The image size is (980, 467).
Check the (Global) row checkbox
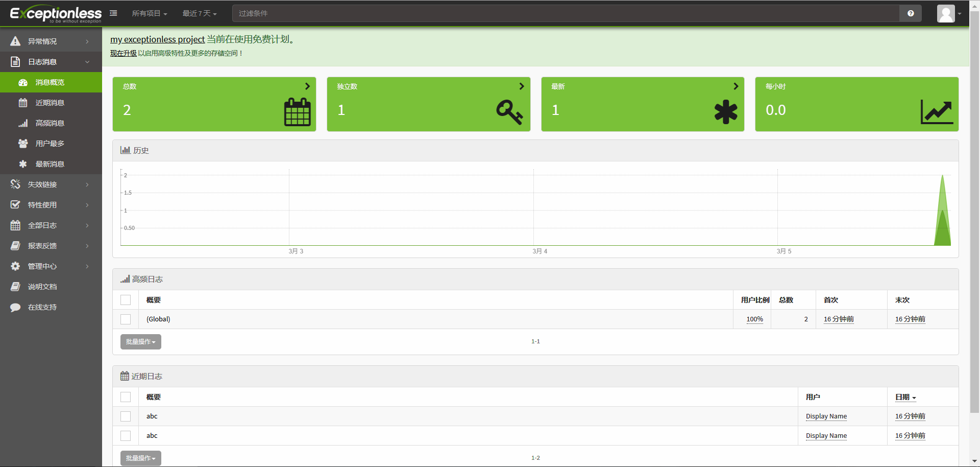point(126,319)
